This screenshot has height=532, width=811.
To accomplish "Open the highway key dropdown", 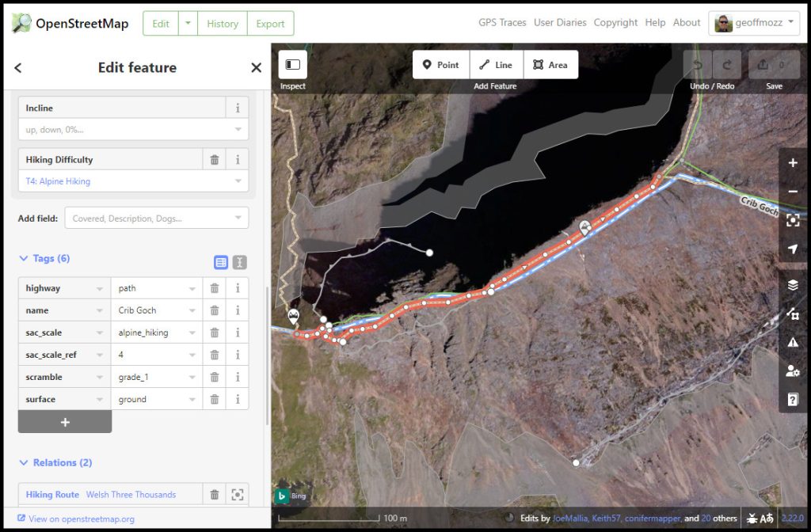I will pos(100,288).
